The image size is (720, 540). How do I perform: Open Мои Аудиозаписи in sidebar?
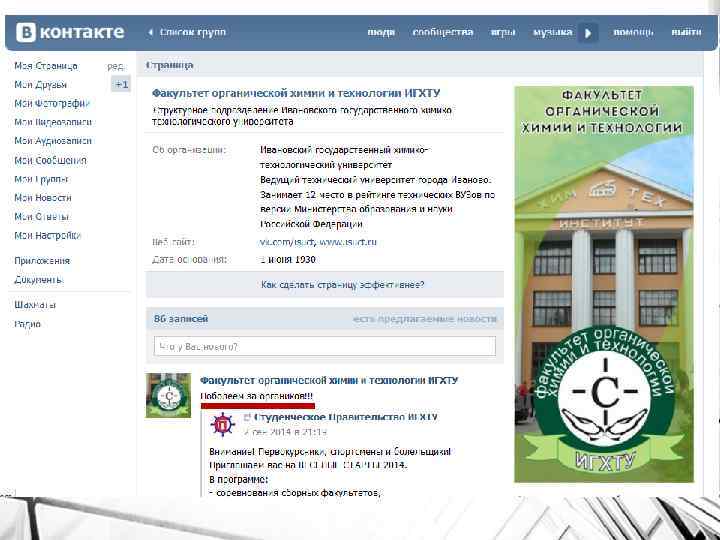tap(53, 141)
